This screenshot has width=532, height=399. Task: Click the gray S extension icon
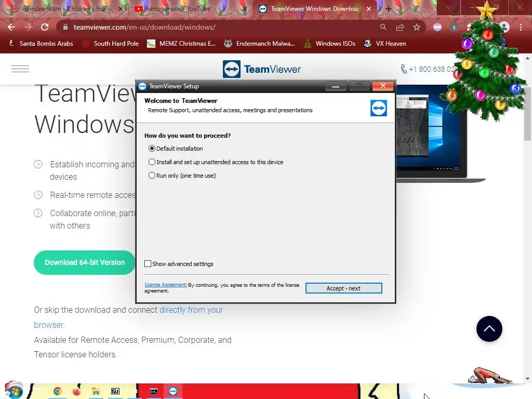coord(454,27)
